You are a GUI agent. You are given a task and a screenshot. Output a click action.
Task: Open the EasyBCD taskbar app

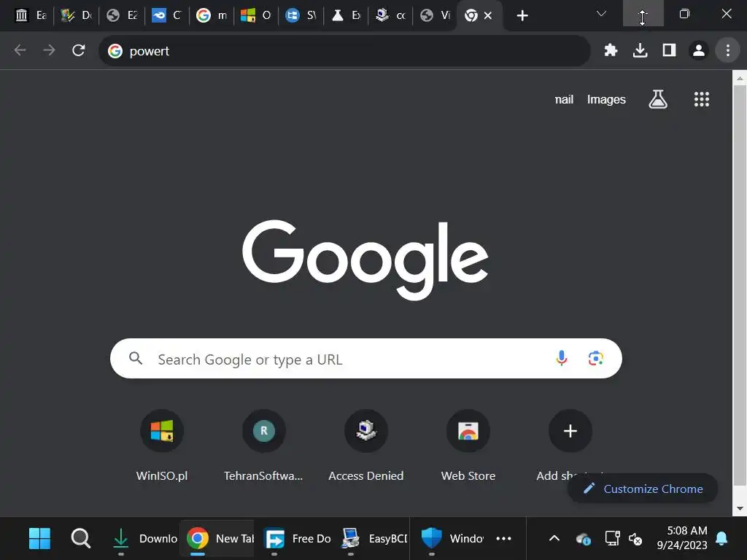click(x=374, y=539)
